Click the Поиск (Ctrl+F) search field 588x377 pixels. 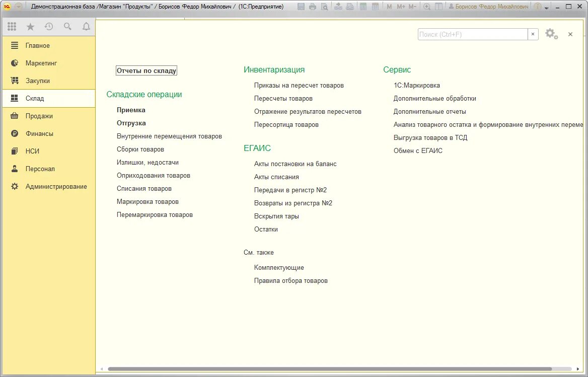(473, 34)
